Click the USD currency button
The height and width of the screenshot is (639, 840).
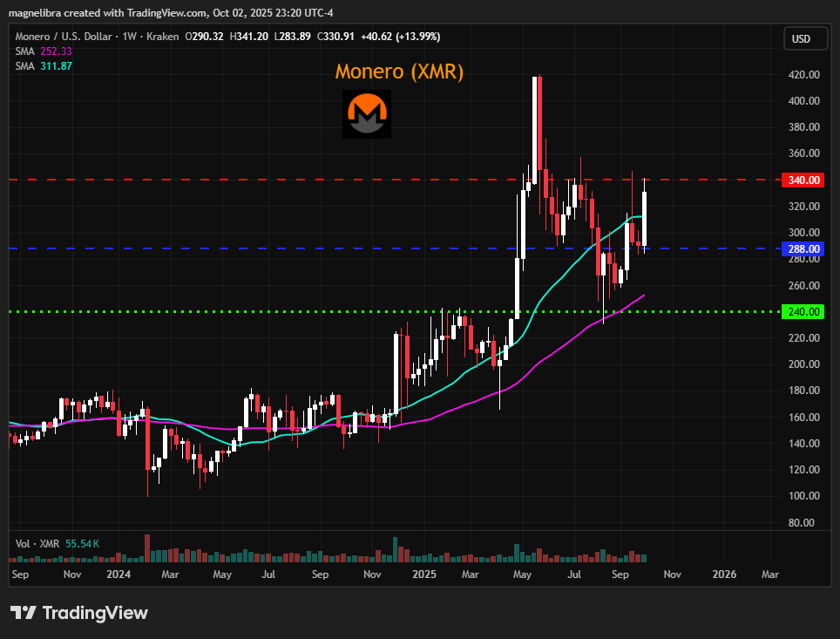point(805,38)
